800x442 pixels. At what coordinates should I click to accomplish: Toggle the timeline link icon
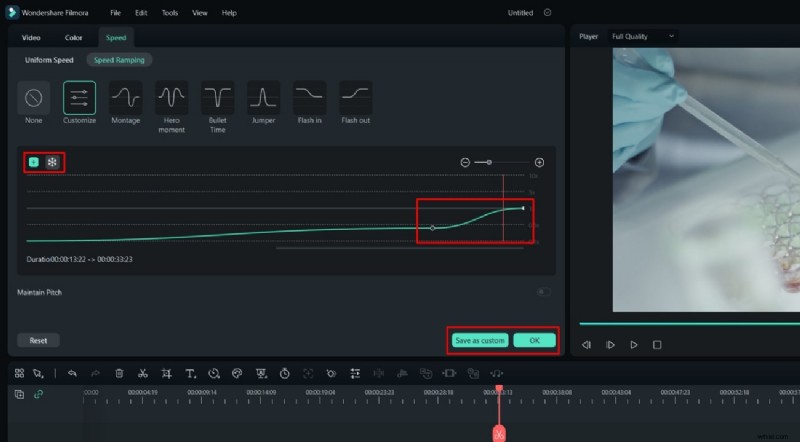point(39,395)
